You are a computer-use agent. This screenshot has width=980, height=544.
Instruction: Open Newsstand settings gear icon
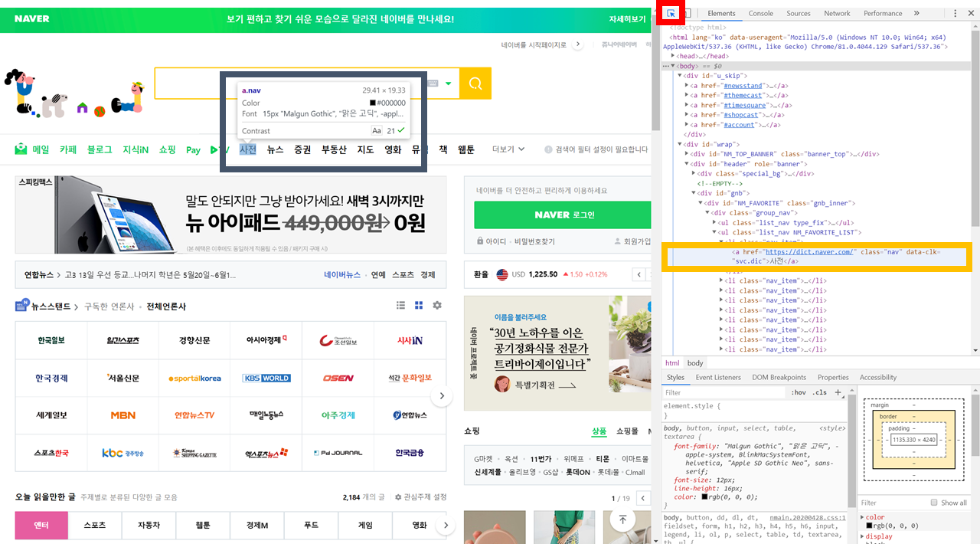click(437, 306)
